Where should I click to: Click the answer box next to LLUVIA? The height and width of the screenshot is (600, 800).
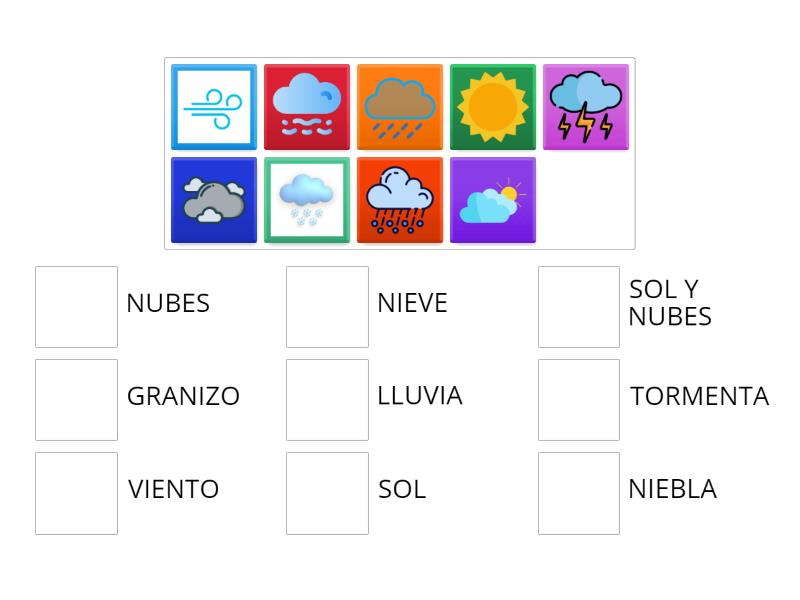coord(327,398)
